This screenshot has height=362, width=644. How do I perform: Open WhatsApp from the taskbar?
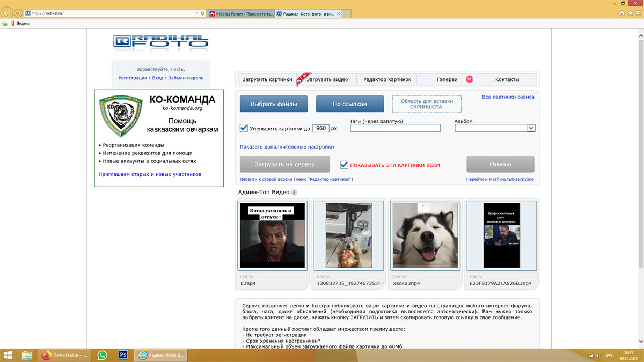click(x=102, y=354)
